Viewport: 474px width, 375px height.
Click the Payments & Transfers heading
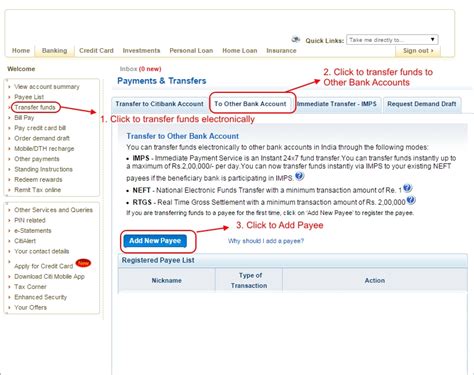click(162, 81)
